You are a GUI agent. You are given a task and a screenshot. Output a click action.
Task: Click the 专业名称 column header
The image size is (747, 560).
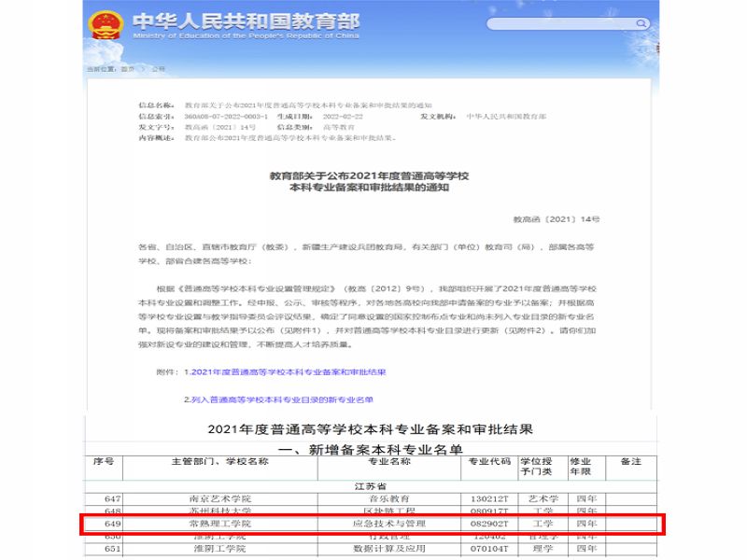click(x=389, y=461)
